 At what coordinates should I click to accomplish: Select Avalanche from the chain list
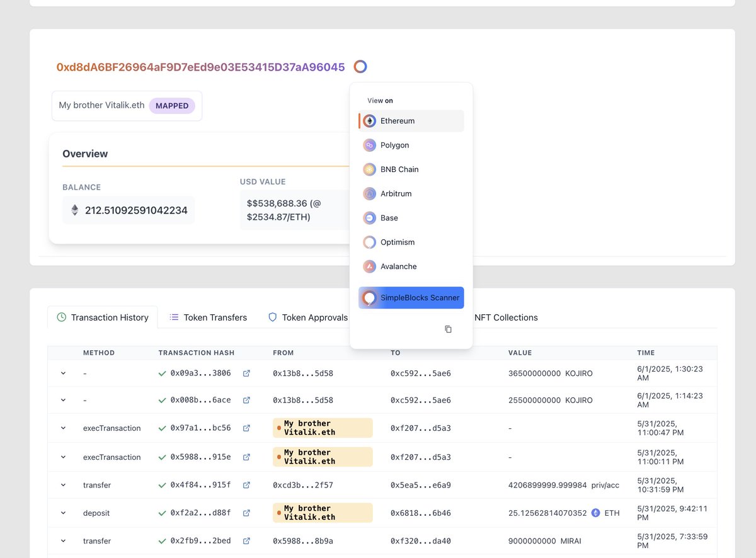[411, 266]
